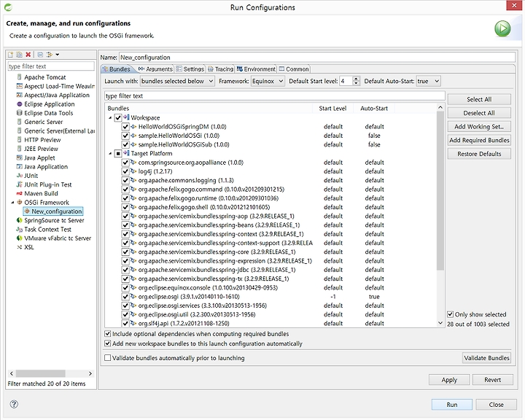Screen dimensions: 525x420
Task: Click the Apache Tomcat icon in tree
Action: pyautogui.click(x=20, y=77)
